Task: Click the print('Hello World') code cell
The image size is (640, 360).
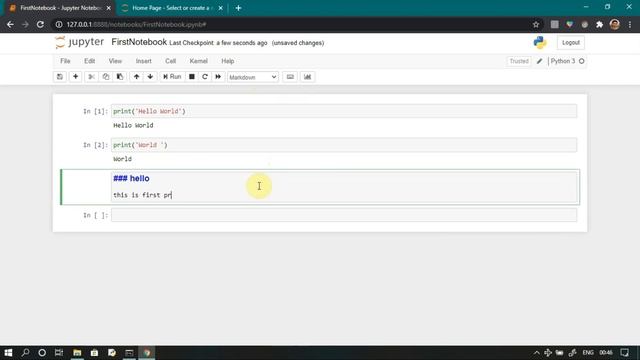Action: [344, 111]
